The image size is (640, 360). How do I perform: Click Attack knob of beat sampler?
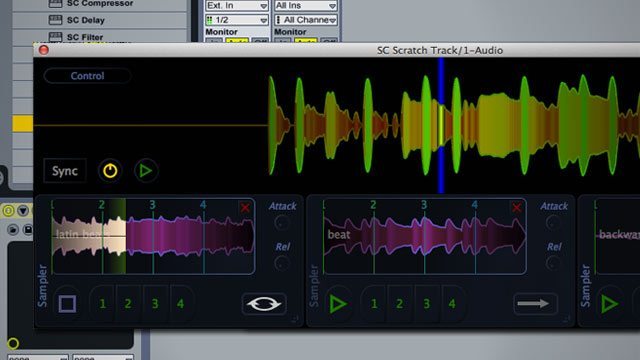[x=553, y=223]
